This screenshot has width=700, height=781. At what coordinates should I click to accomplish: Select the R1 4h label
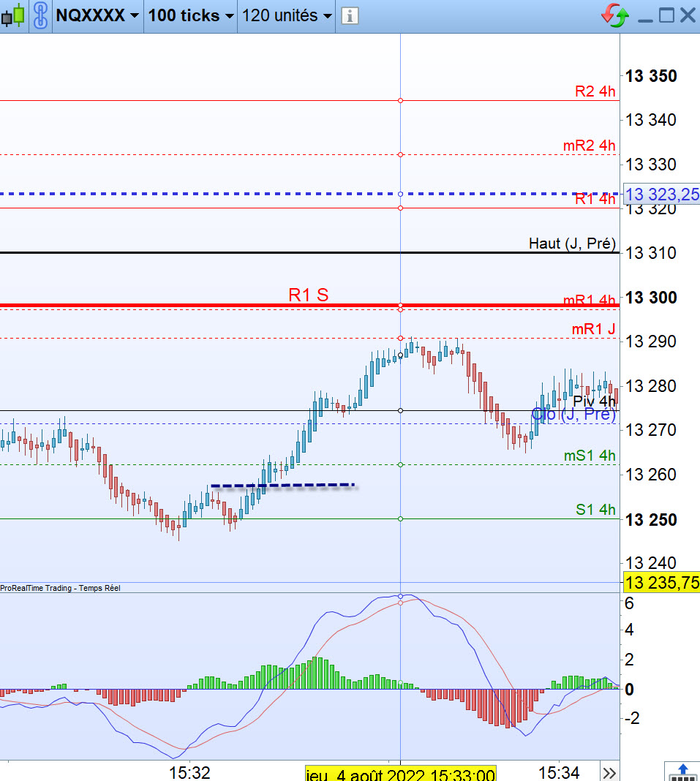(595, 199)
